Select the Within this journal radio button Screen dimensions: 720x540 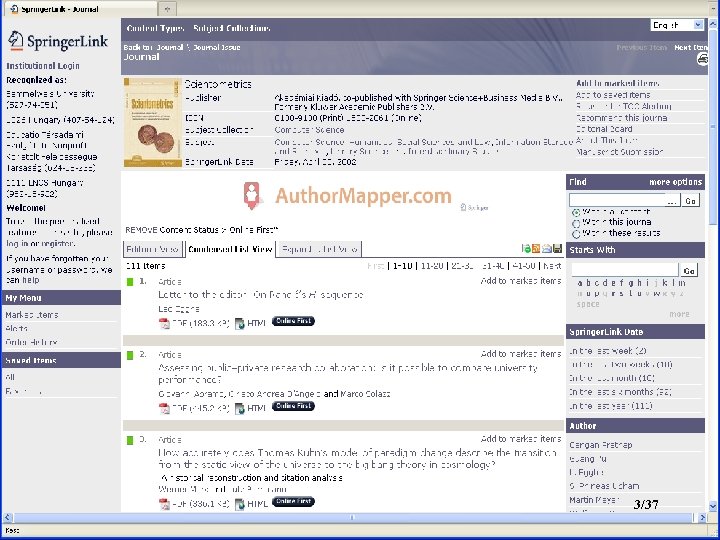coord(576,224)
